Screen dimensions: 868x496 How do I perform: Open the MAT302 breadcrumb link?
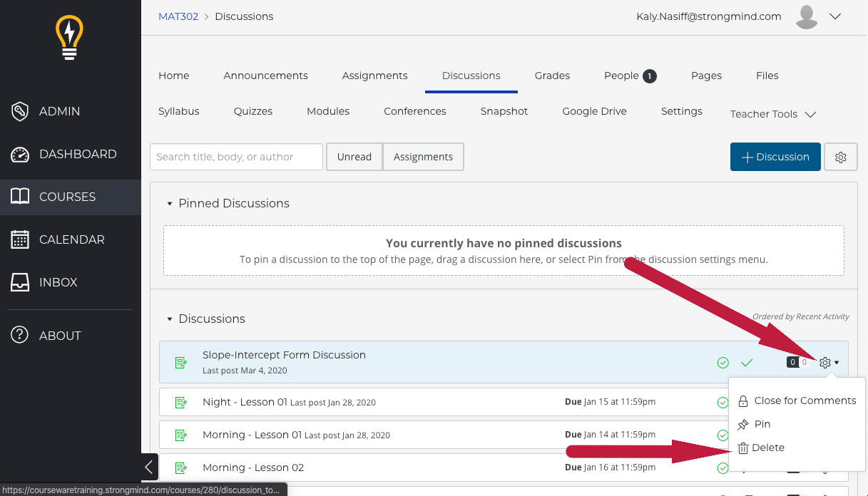coord(178,16)
